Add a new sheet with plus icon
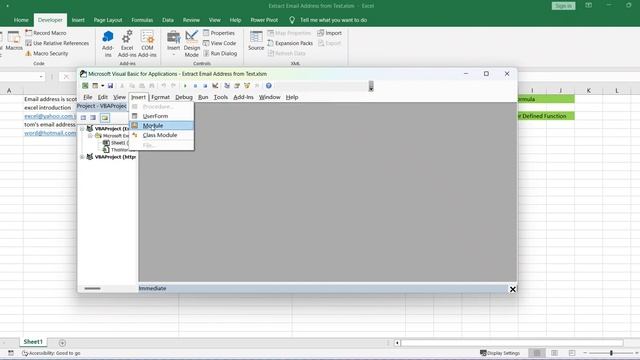The height and width of the screenshot is (360, 640). 62,343
